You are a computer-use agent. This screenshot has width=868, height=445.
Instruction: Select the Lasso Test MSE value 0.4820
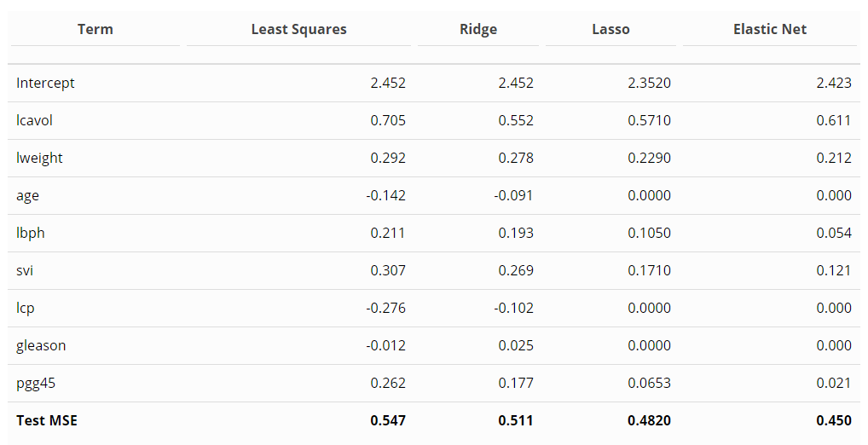pyautogui.click(x=649, y=420)
